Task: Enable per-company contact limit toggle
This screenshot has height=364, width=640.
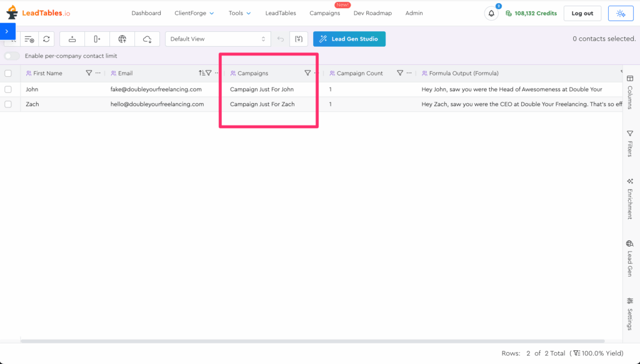Action: point(12,56)
